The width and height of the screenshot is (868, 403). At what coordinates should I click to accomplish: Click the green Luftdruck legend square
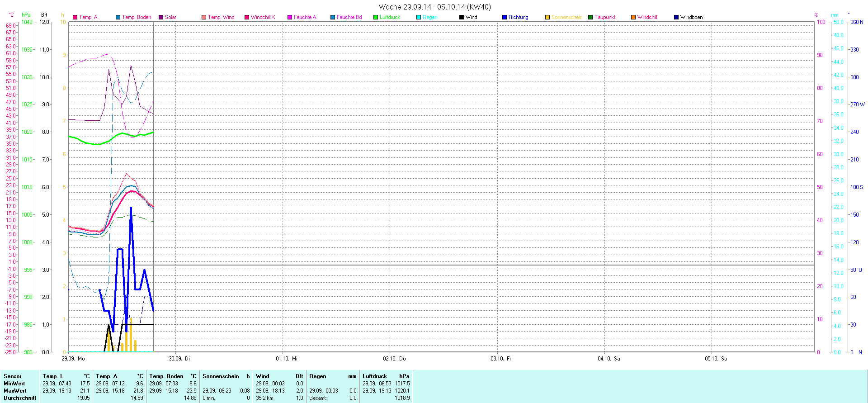(376, 17)
